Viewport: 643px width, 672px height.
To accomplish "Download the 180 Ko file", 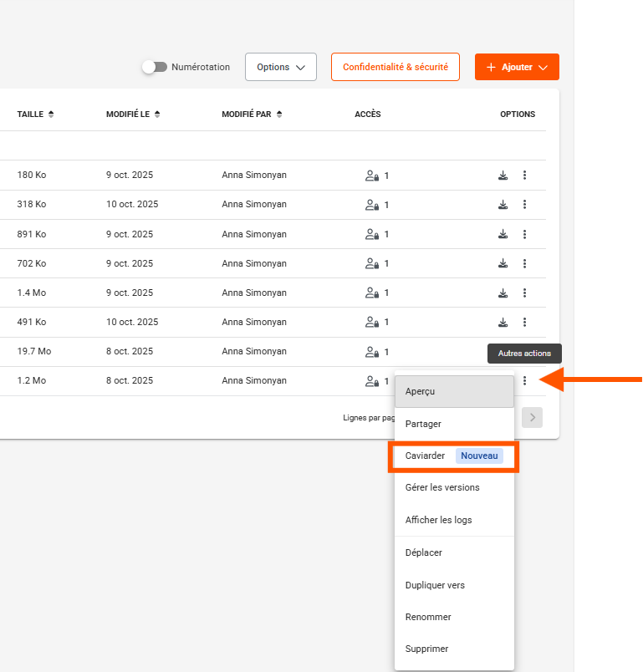I will (x=503, y=176).
